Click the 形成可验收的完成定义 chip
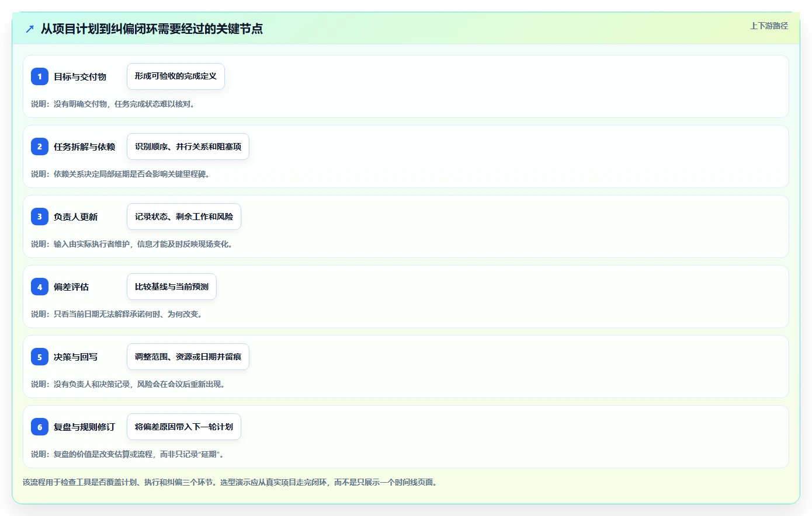 point(176,76)
